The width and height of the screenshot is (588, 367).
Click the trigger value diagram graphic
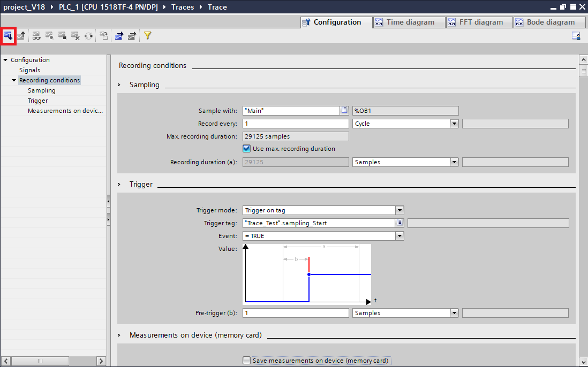[x=307, y=274]
